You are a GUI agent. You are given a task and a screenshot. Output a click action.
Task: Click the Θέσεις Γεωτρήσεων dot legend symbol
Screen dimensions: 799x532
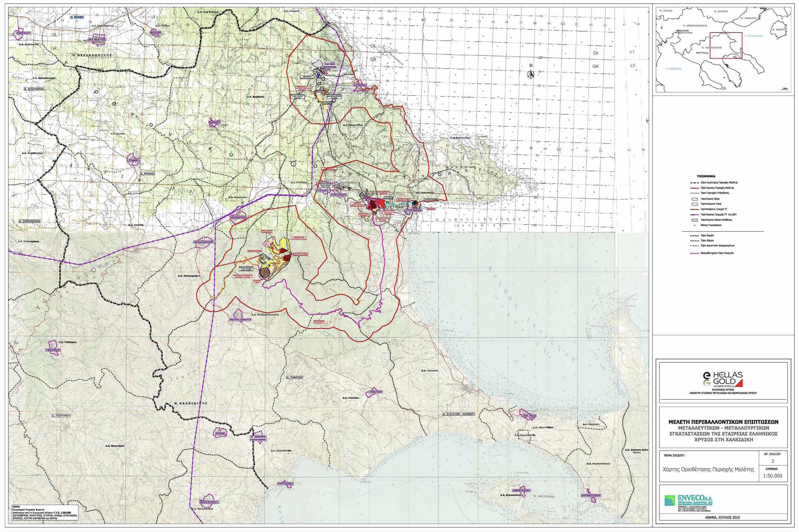click(694, 225)
